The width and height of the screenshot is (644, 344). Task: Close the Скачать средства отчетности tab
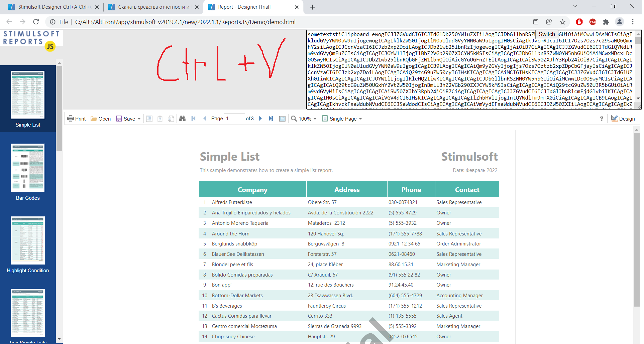[x=197, y=7]
